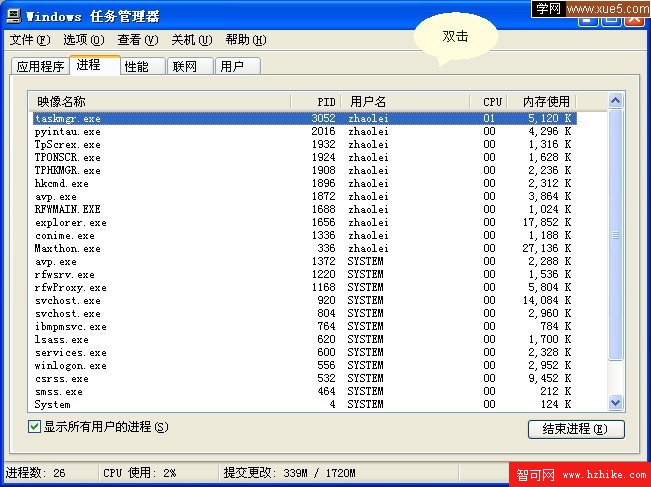Sort by the PID column header
This screenshot has width=651, height=487.
316,102
